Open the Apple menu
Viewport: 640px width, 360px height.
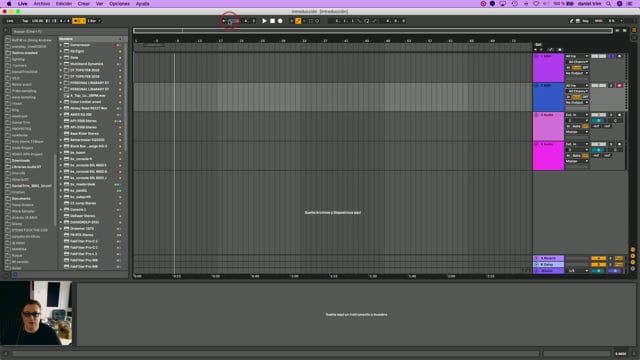pos(9,4)
